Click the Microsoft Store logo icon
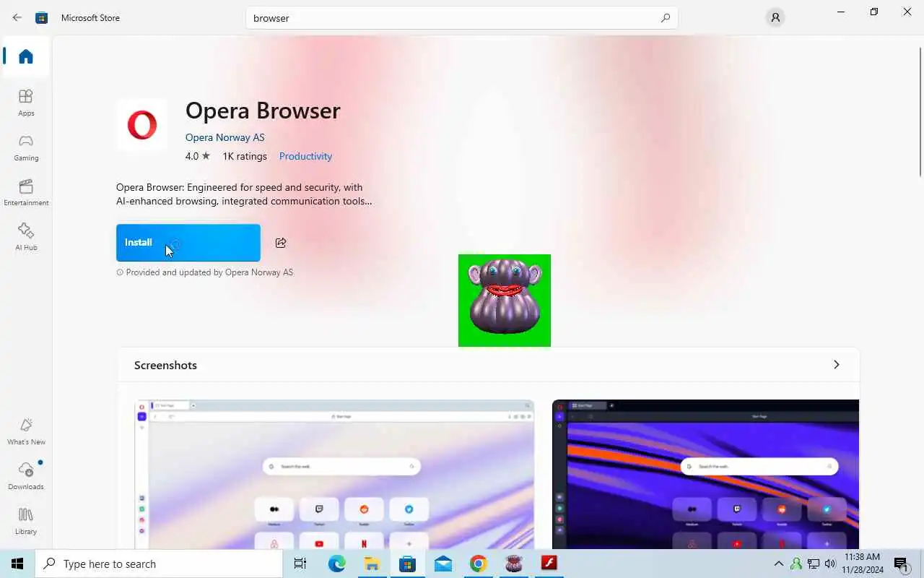 point(42,17)
